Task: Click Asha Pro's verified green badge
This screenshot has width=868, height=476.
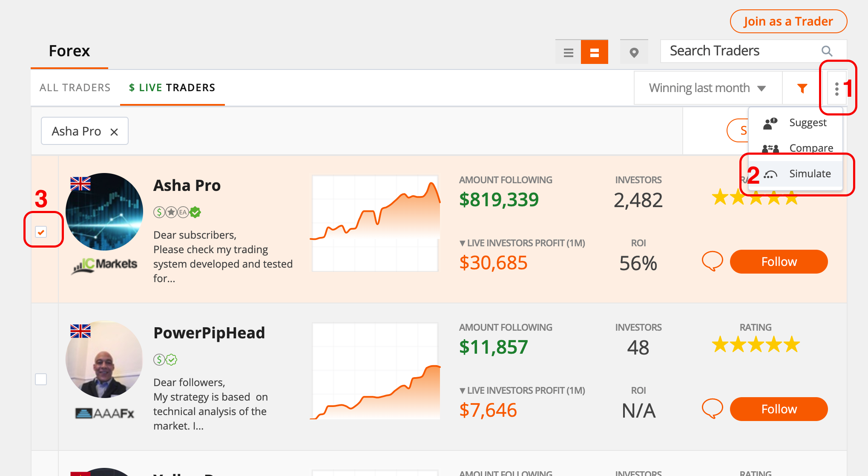Action: tap(195, 212)
